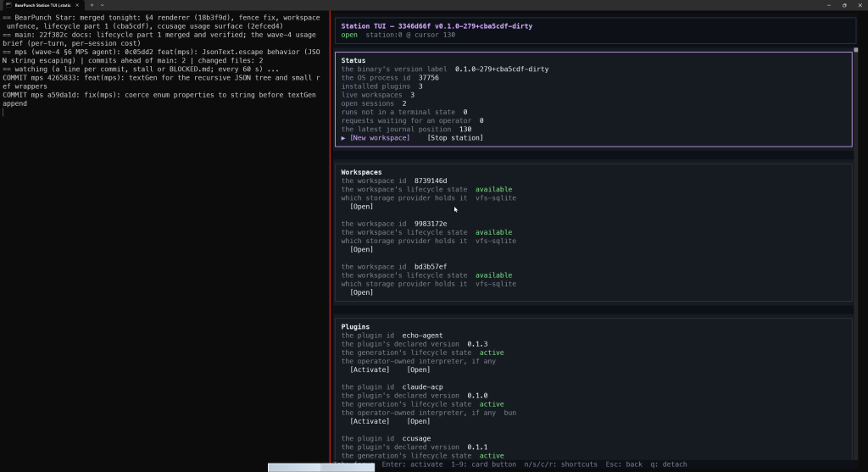Click workspace id 8739146d
The width and height of the screenshot is (868, 472).
(431, 181)
